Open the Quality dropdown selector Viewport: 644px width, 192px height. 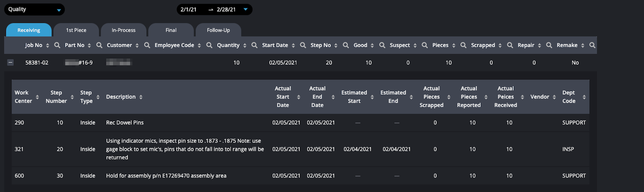coord(34,9)
